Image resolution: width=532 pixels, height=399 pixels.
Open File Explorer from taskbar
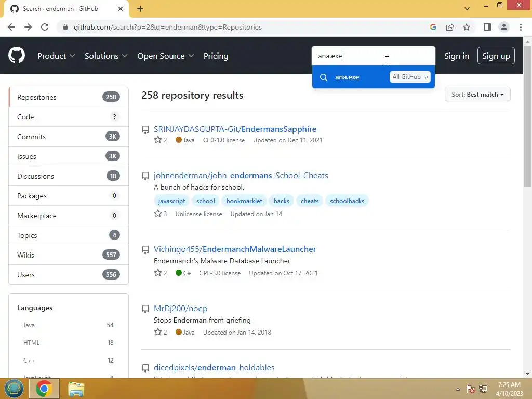[76, 389]
